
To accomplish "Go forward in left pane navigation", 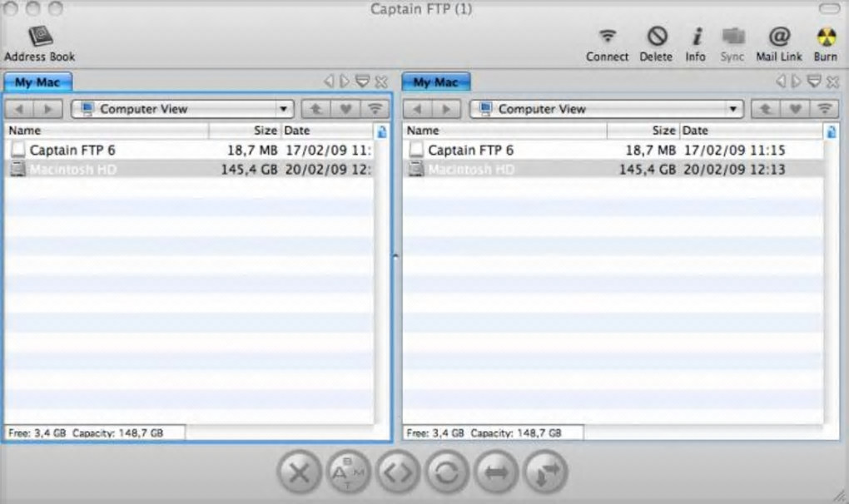I will 48,109.
